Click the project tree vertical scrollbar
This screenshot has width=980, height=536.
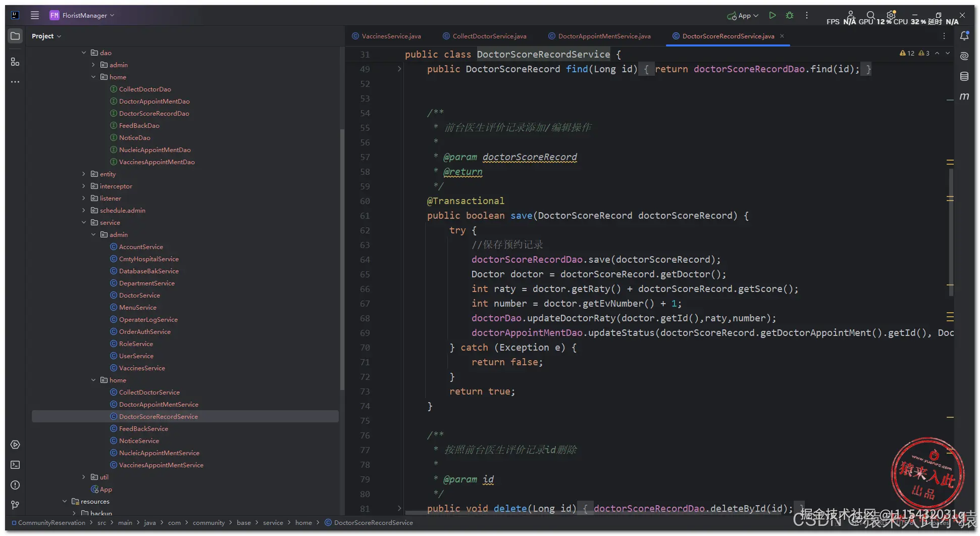(x=342, y=260)
